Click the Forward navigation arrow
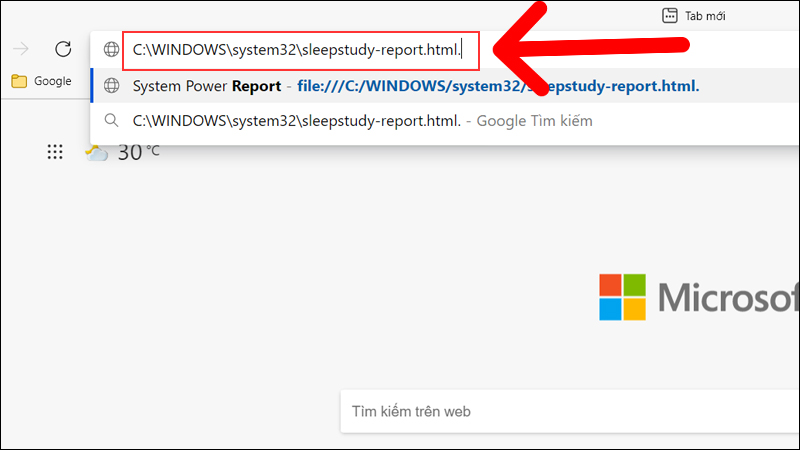The image size is (800, 450). point(21,49)
